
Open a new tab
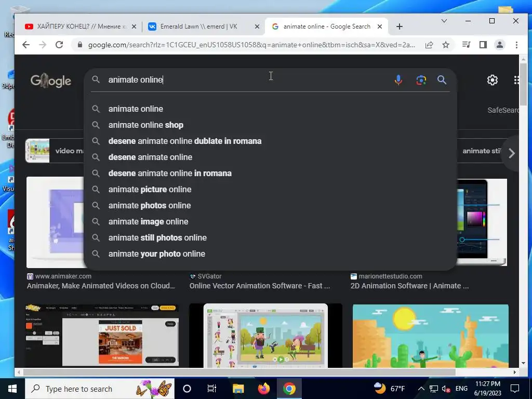(400, 26)
